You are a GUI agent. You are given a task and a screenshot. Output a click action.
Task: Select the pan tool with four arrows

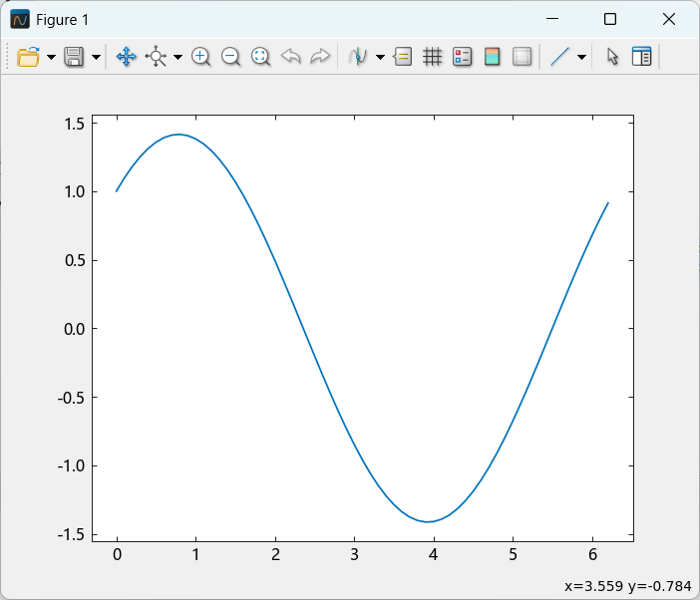coord(127,57)
